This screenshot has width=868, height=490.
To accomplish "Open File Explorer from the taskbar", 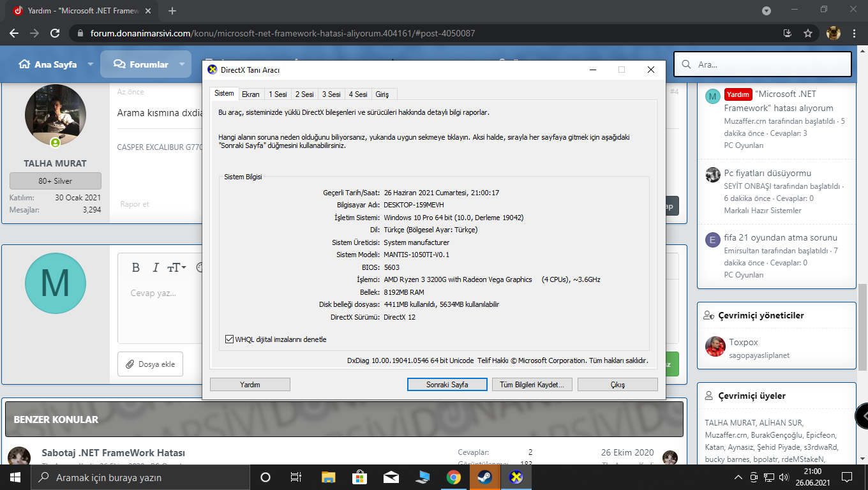I will [328, 477].
